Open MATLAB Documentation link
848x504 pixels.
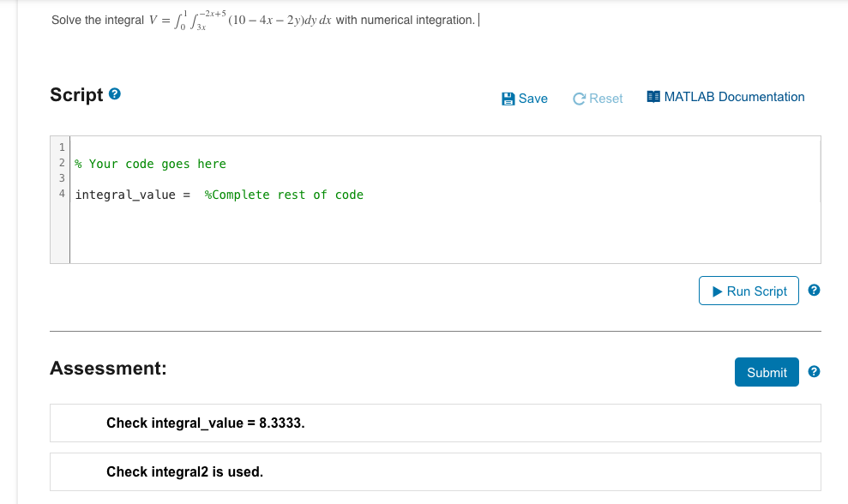click(733, 96)
